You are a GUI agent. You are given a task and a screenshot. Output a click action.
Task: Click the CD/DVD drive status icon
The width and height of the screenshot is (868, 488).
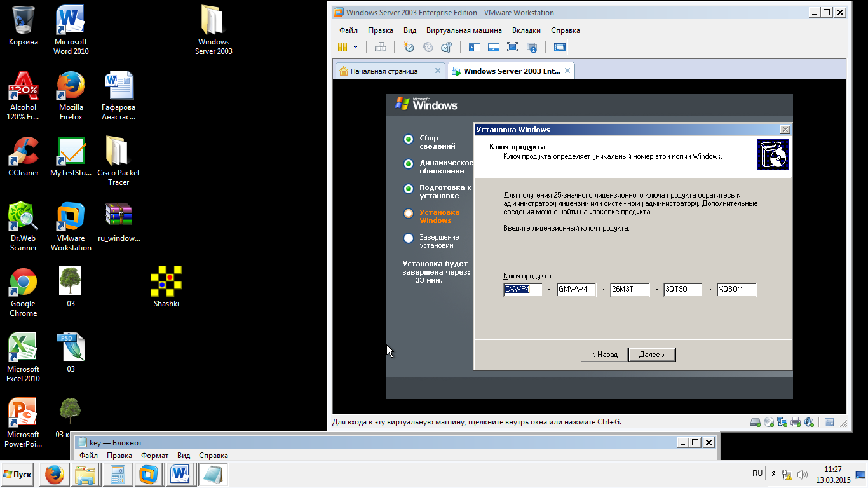[769, 422]
